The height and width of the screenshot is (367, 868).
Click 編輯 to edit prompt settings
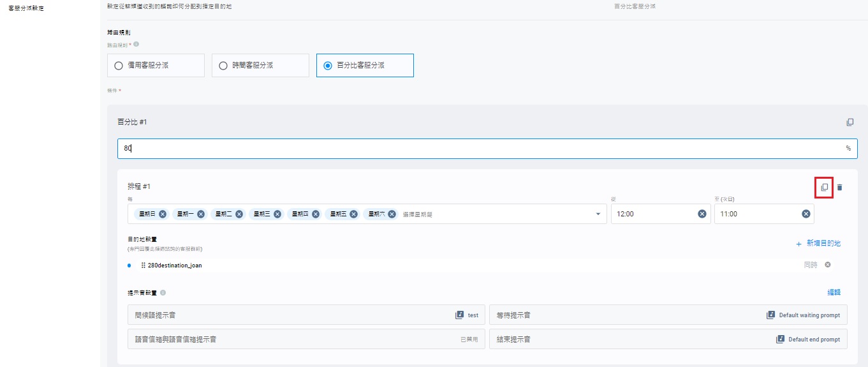point(834,292)
